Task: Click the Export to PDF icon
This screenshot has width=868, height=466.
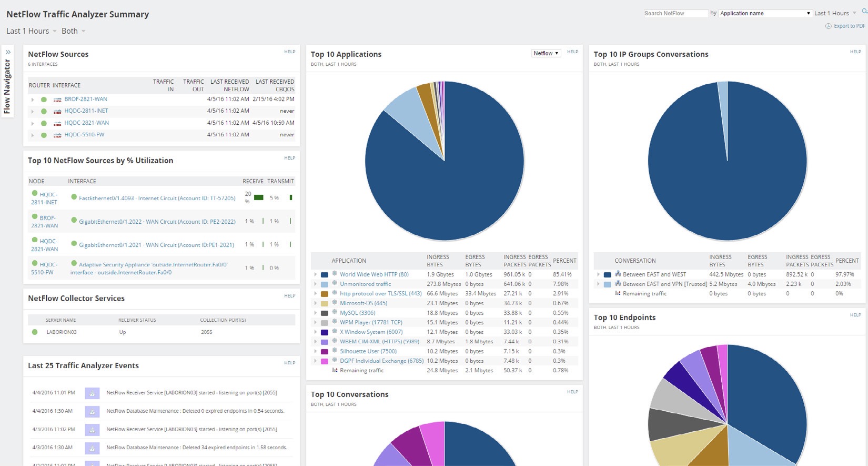Action: [828, 26]
